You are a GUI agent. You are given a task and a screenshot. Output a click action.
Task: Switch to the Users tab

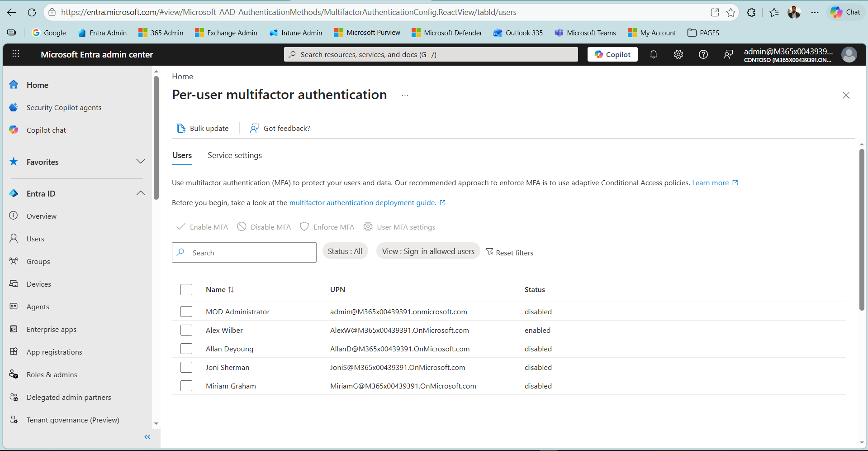(182, 155)
